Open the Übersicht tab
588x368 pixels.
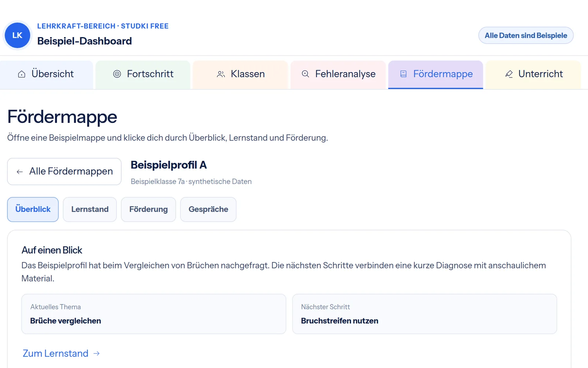[x=46, y=75]
